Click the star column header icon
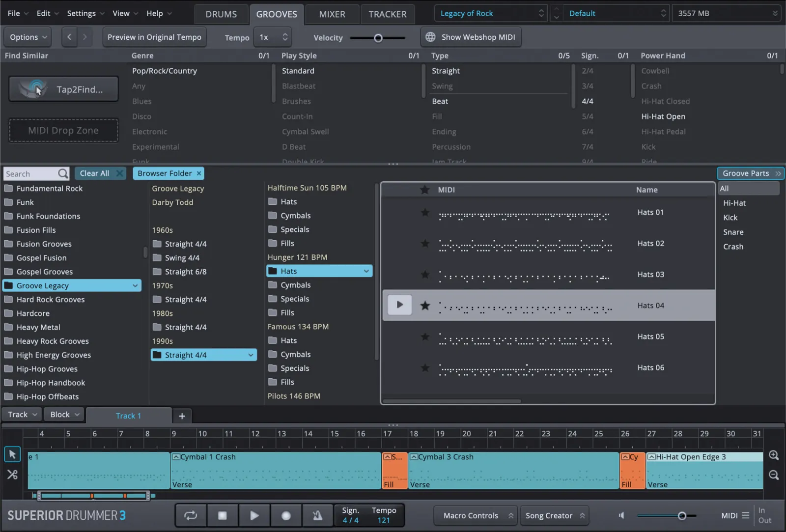Image resolution: width=786 pixels, height=532 pixels. pyautogui.click(x=425, y=190)
